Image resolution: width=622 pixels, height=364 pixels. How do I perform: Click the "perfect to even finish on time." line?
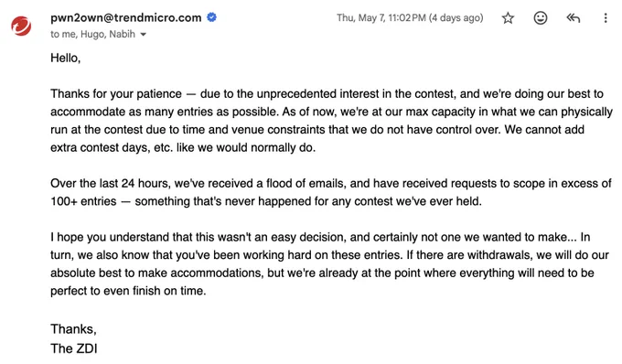[x=128, y=291]
